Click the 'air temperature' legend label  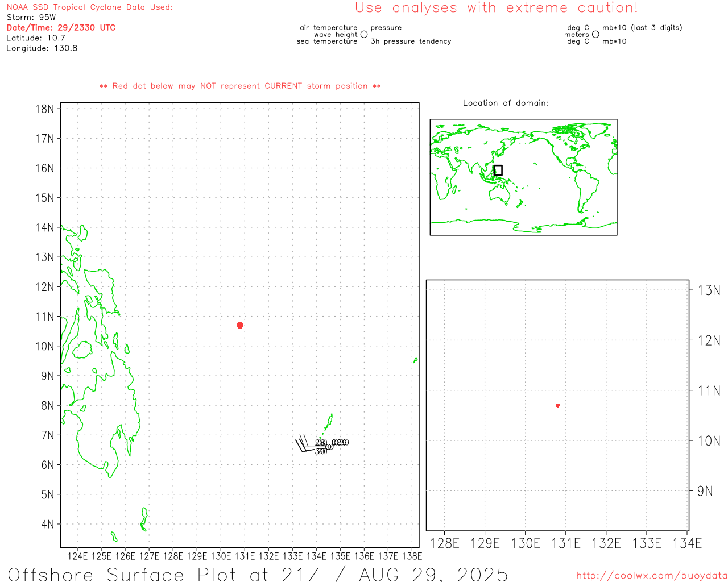[x=329, y=27]
